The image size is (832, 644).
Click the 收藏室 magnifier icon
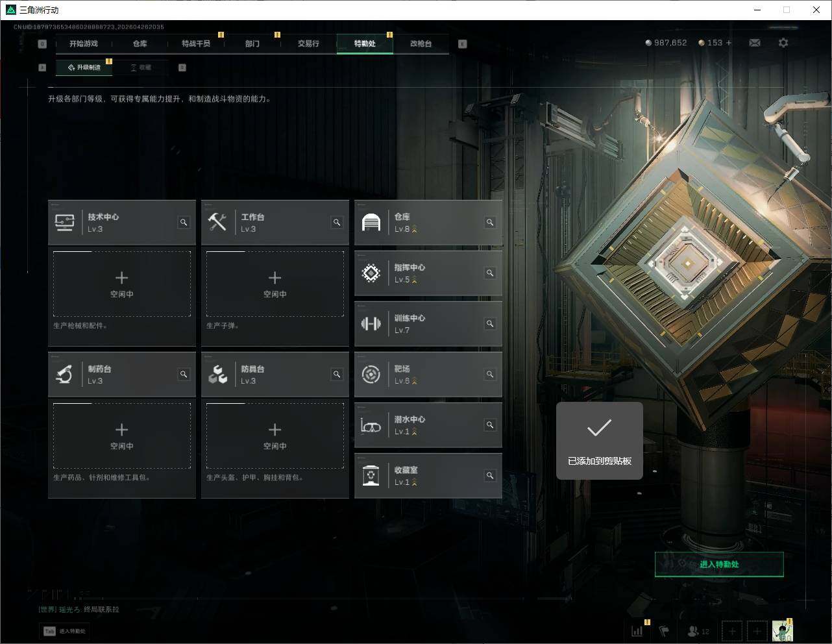pos(490,476)
